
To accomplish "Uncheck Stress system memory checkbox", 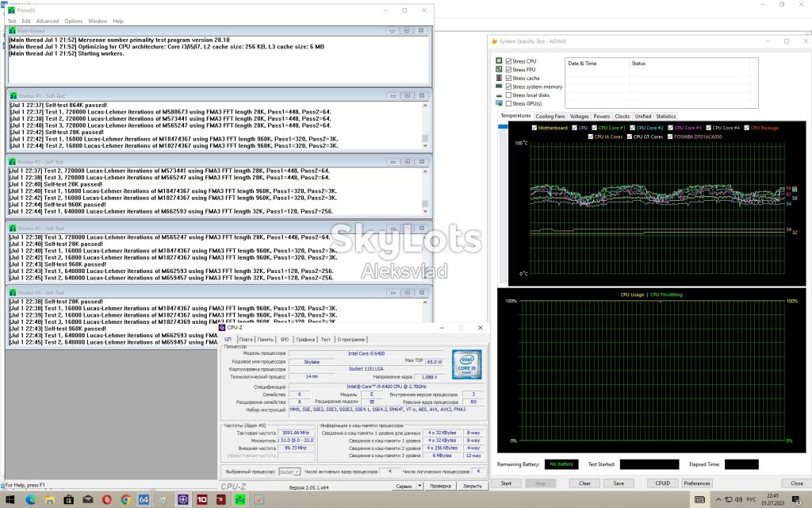I will (508, 87).
